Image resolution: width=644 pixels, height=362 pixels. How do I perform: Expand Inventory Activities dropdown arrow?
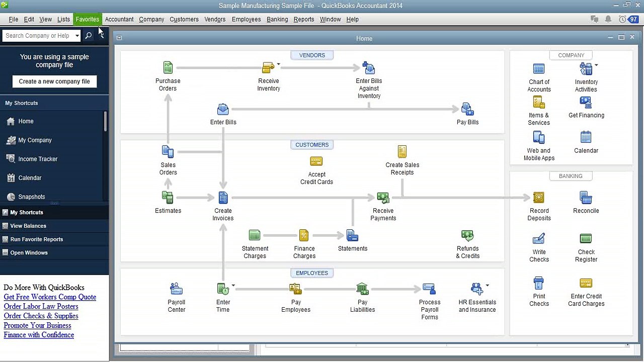click(x=596, y=65)
